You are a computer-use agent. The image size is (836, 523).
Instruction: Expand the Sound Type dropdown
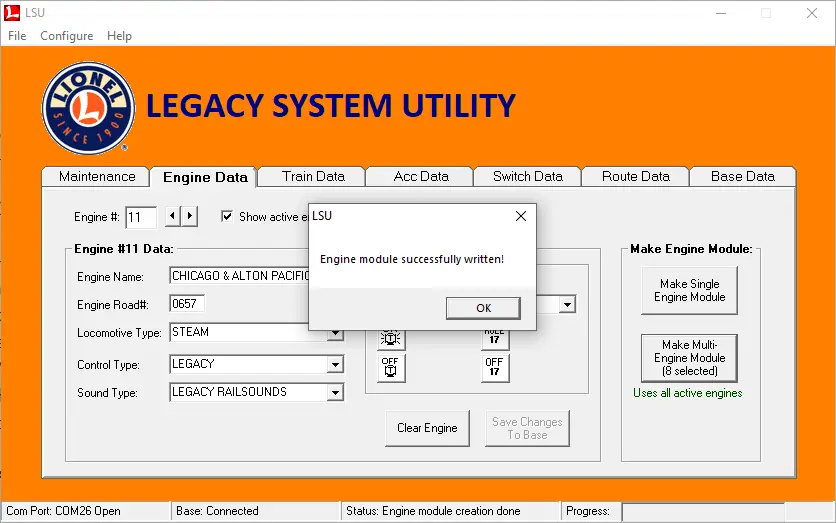coord(335,392)
